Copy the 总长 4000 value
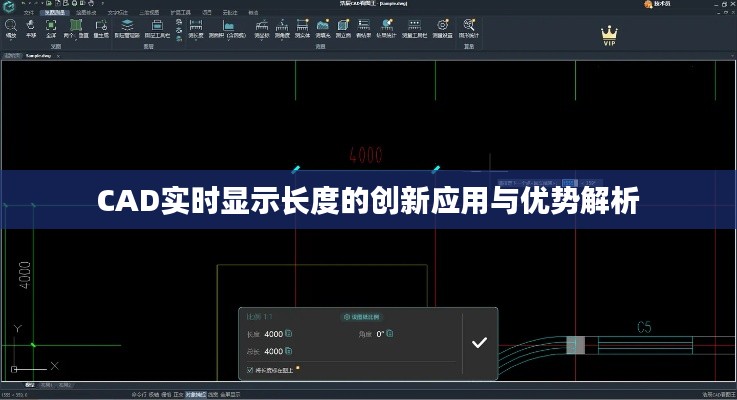The height and width of the screenshot is (400, 737). coord(289,352)
